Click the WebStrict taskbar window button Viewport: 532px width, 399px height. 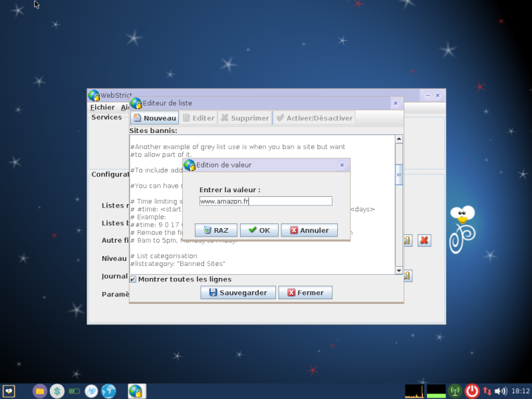click(137, 391)
